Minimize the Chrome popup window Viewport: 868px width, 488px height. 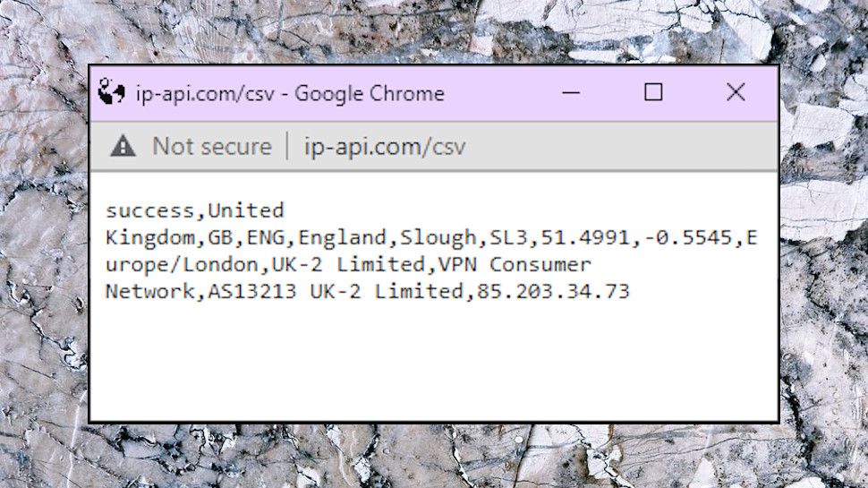573,92
